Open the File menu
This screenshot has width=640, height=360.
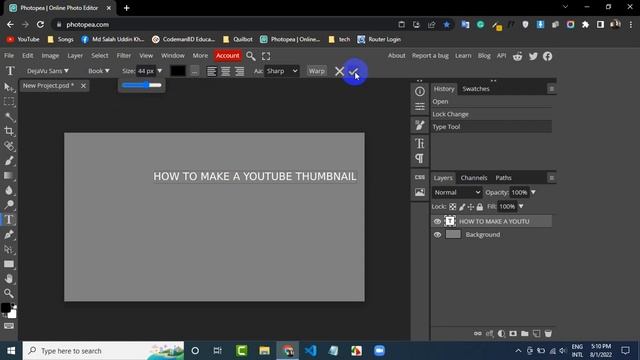9,56
